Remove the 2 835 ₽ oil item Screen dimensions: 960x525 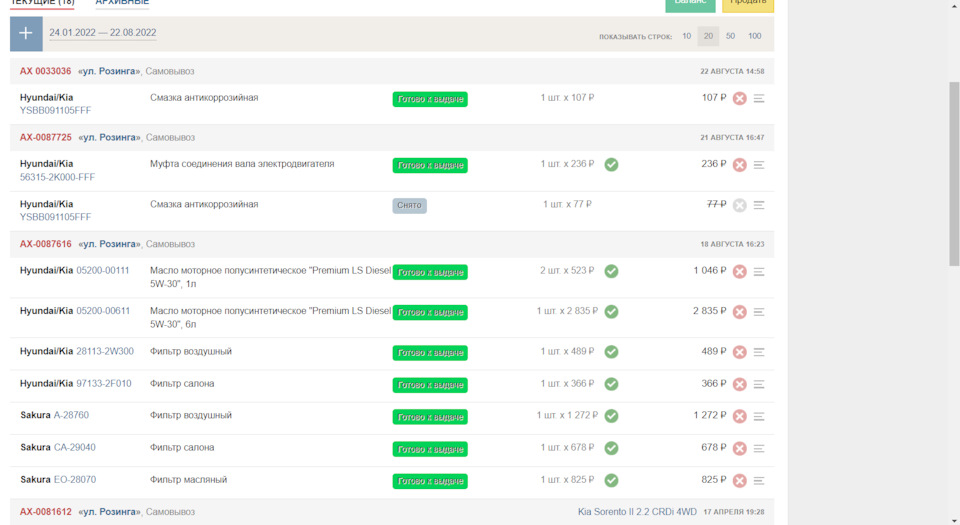point(740,311)
